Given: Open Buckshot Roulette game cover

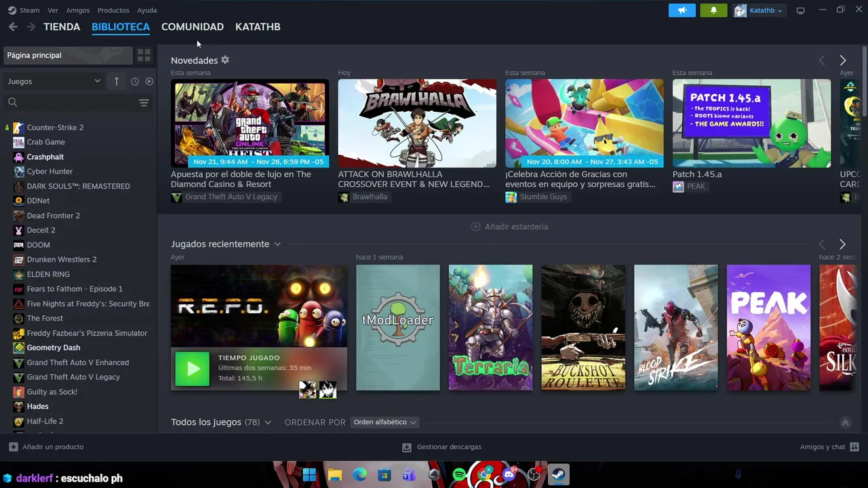Looking at the screenshot, I should pyautogui.click(x=583, y=327).
